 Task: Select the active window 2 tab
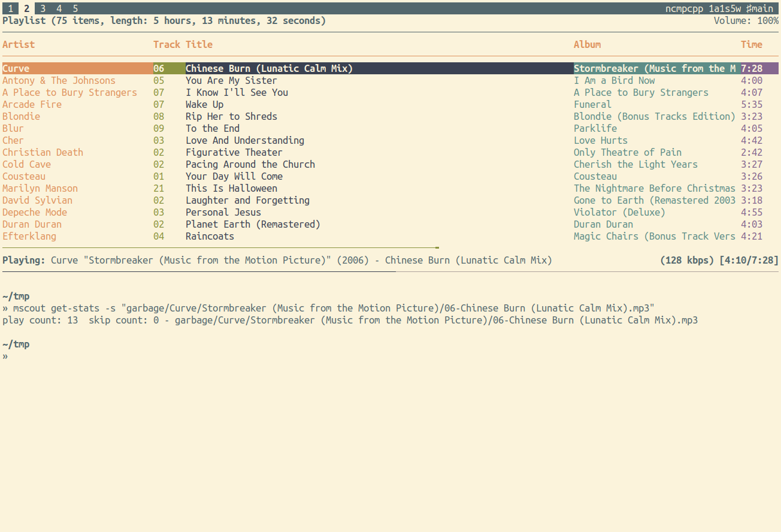coord(26,8)
